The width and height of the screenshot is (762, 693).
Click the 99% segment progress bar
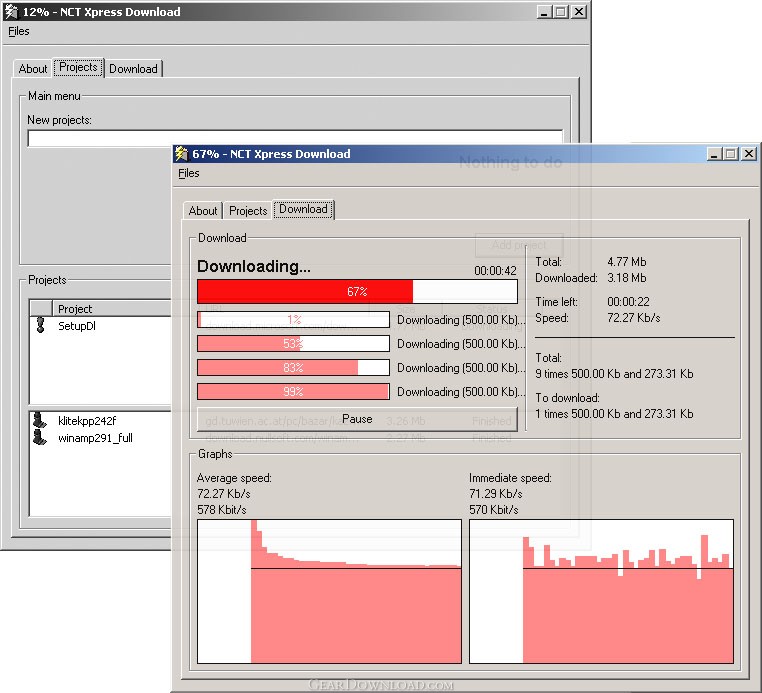click(293, 392)
